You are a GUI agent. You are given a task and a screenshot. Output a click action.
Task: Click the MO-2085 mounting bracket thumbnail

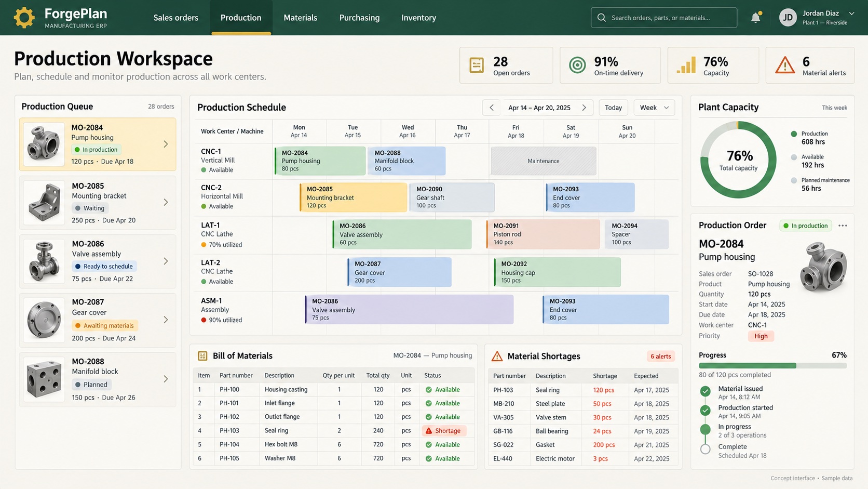coord(45,203)
